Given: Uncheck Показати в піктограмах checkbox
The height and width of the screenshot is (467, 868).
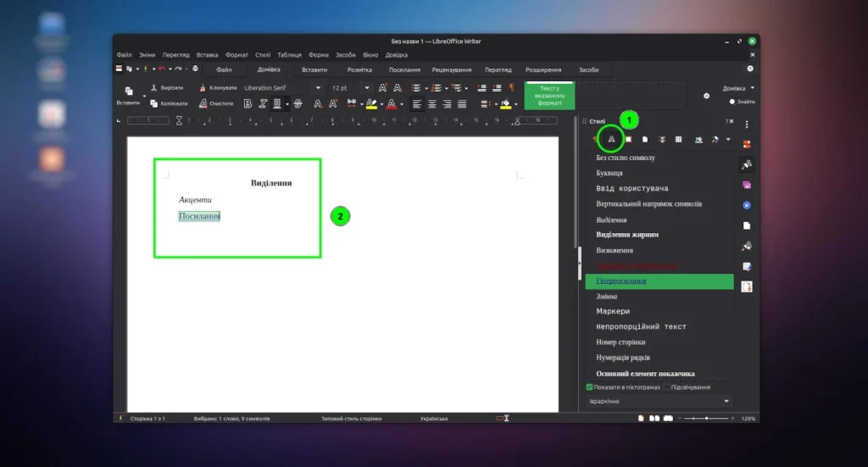Looking at the screenshot, I should (589, 387).
